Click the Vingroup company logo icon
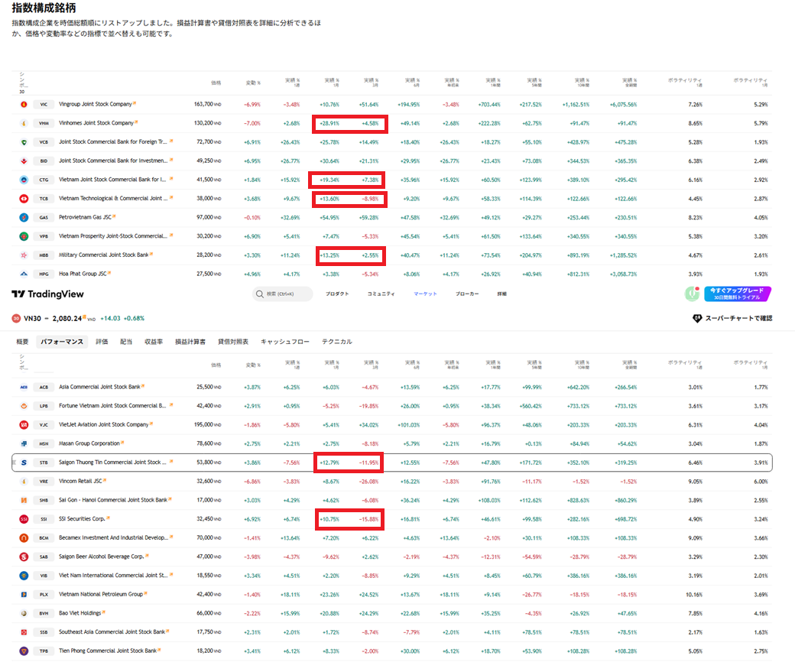The width and height of the screenshot is (795, 672). [24, 104]
